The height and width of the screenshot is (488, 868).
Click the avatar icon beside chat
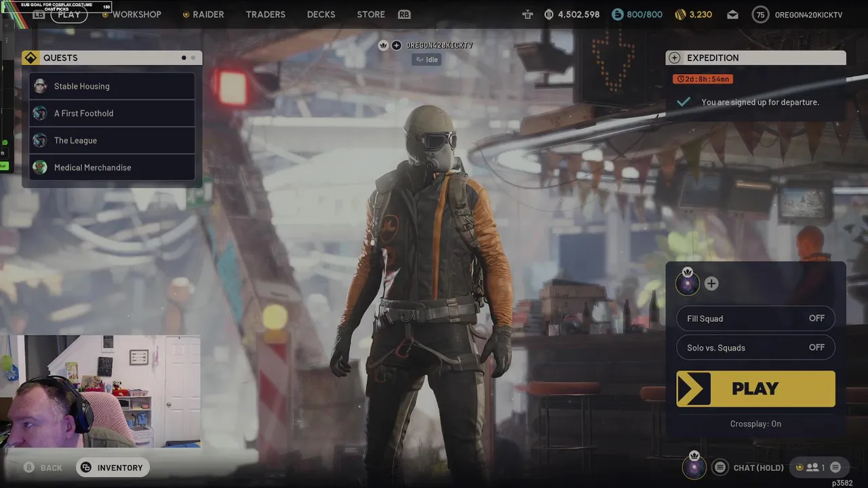(694, 467)
